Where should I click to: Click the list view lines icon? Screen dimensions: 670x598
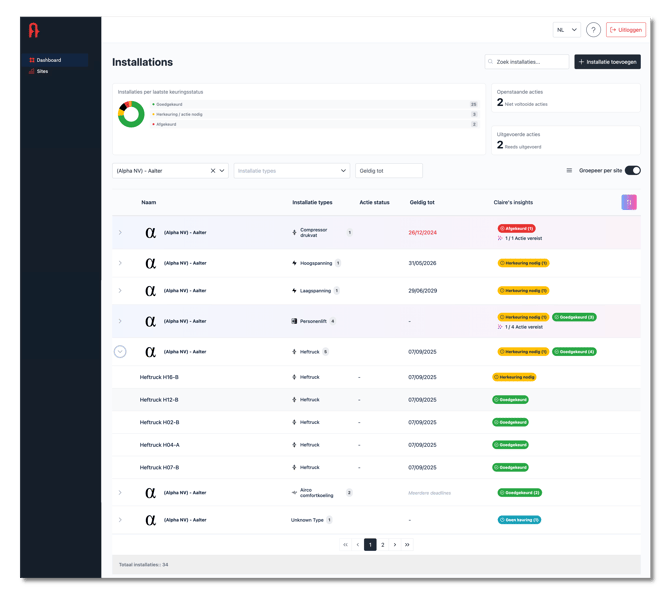[569, 170]
